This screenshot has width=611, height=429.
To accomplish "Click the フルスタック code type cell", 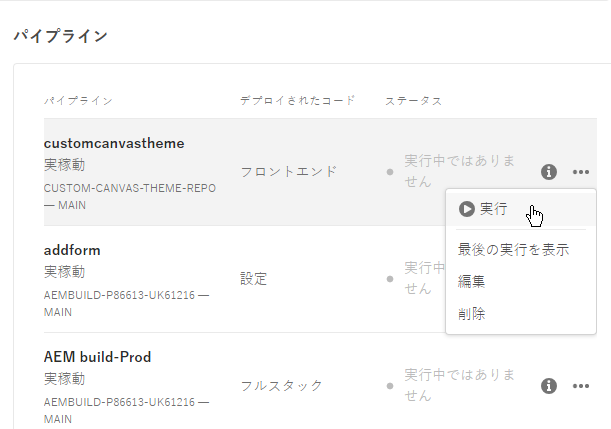I will point(281,386).
